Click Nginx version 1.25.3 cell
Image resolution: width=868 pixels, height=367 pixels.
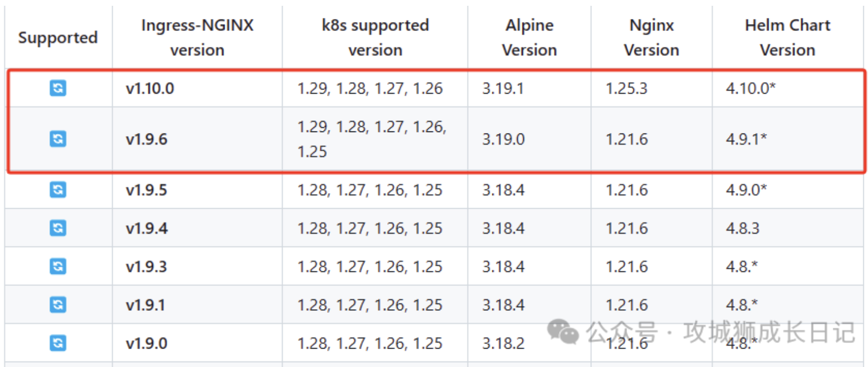pos(627,88)
